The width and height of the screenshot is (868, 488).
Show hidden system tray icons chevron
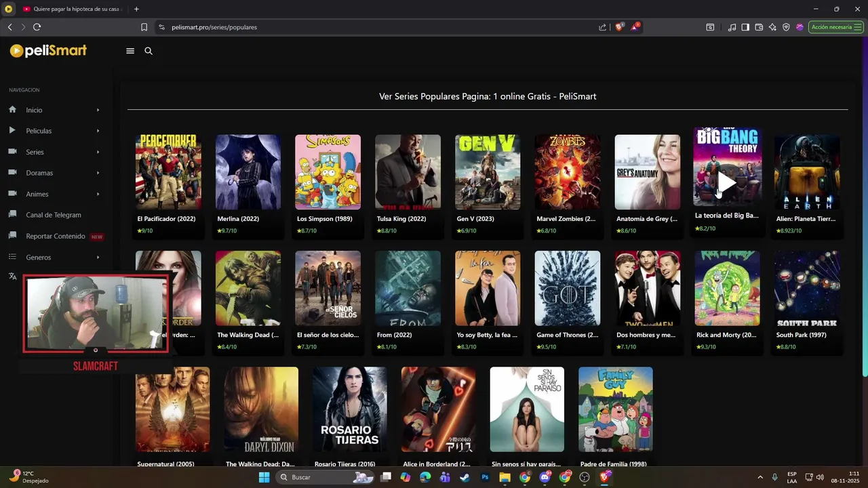click(759, 477)
